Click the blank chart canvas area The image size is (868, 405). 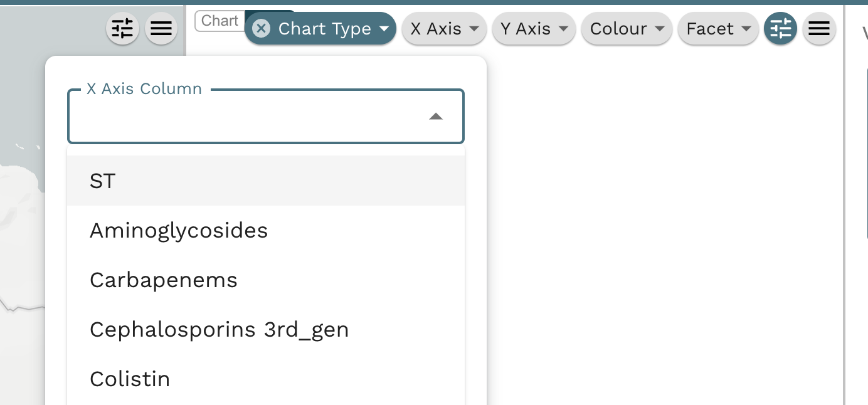coord(665,226)
